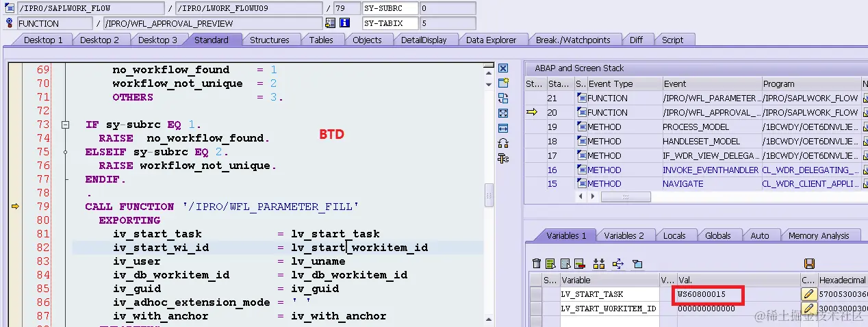Open the Objects tab
The height and width of the screenshot is (327, 868).
[367, 40]
